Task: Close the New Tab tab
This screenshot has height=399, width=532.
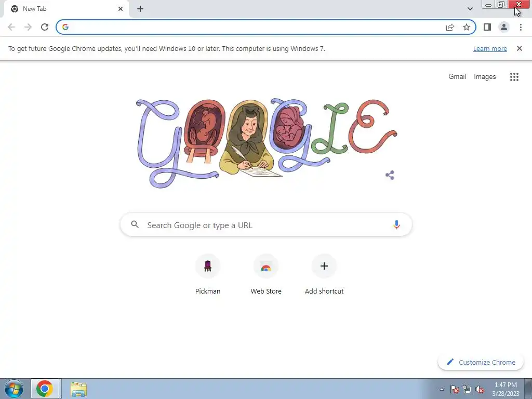Action: [x=120, y=9]
